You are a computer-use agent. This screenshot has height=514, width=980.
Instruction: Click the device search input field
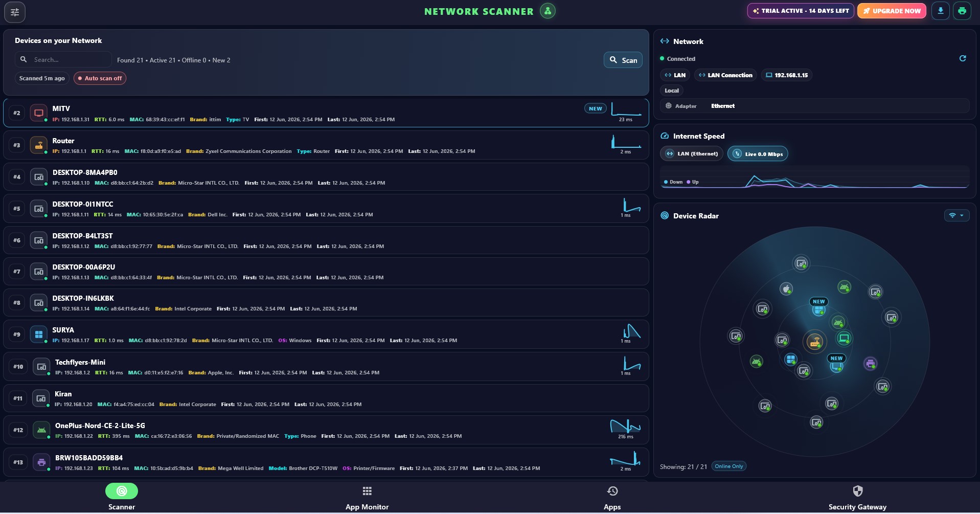click(x=63, y=59)
